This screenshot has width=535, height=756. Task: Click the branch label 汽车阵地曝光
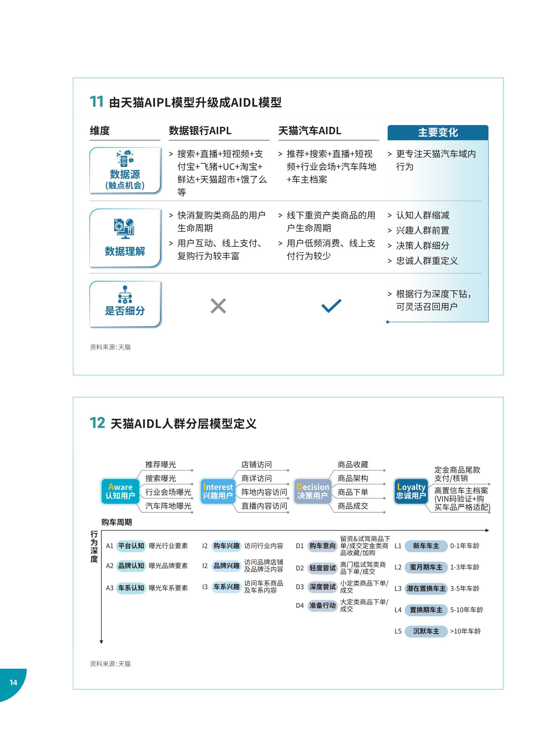point(168,506)
